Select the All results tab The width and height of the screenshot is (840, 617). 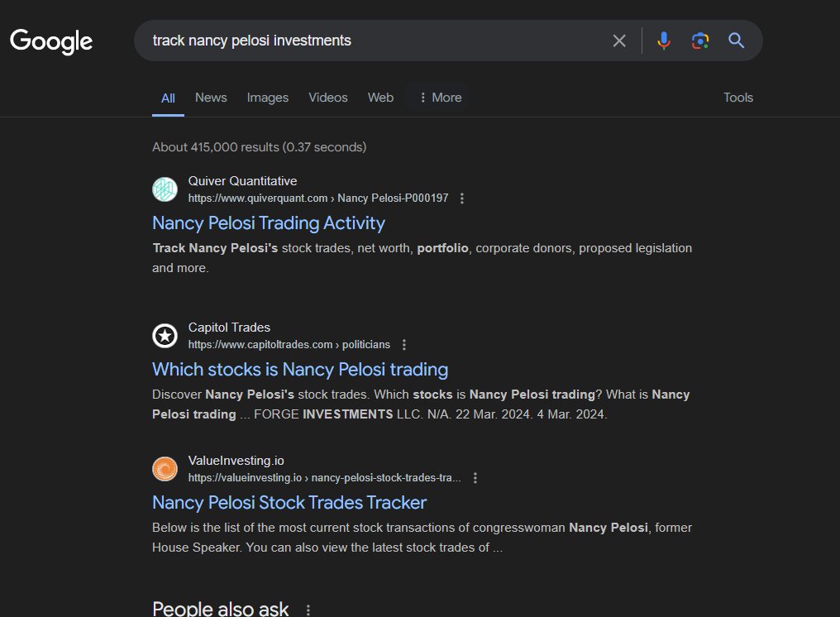(168, 98)
